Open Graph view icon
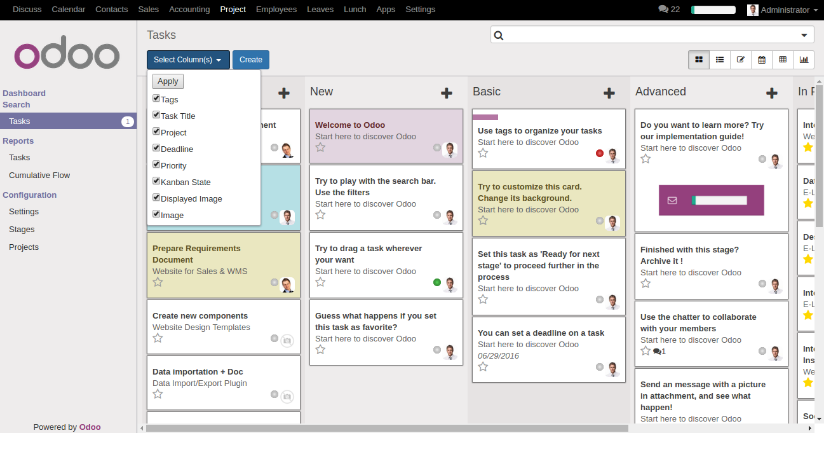This screenshot has width=824, height=467. pos(804,60)
